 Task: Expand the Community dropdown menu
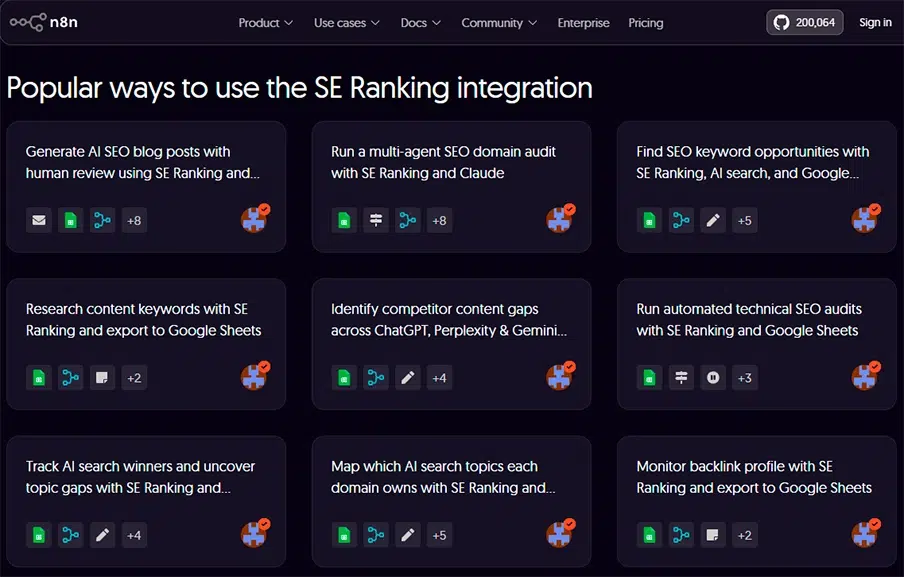click(499, 23)
